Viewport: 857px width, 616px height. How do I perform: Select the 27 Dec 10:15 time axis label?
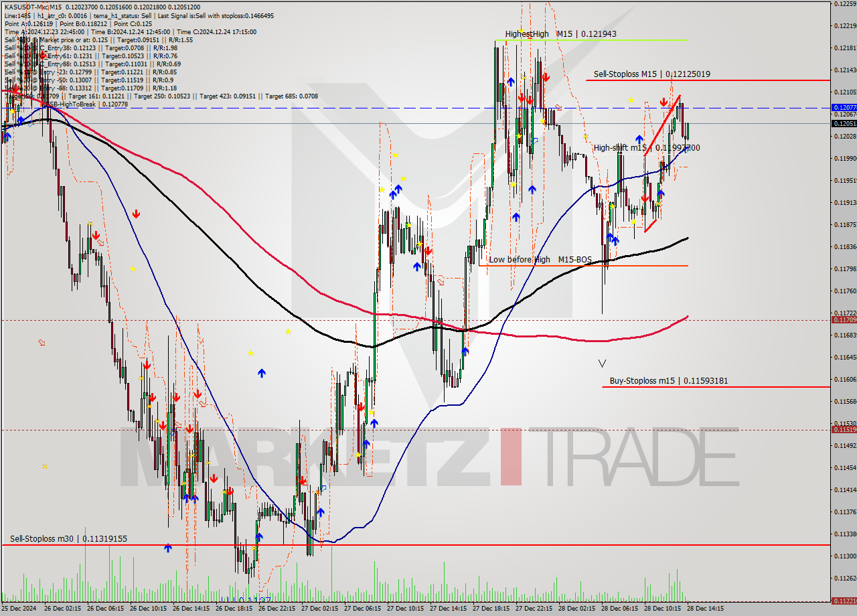(x=406, y=610)
